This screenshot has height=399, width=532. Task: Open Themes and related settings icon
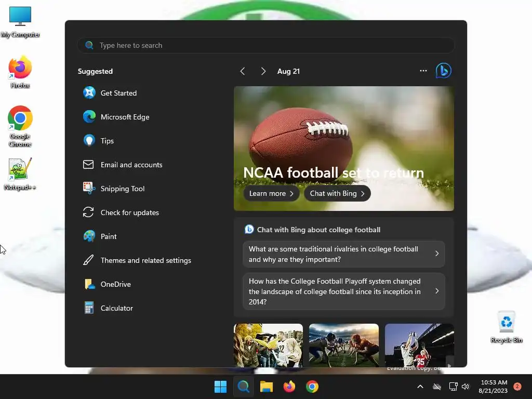click(x=88, y=260)
